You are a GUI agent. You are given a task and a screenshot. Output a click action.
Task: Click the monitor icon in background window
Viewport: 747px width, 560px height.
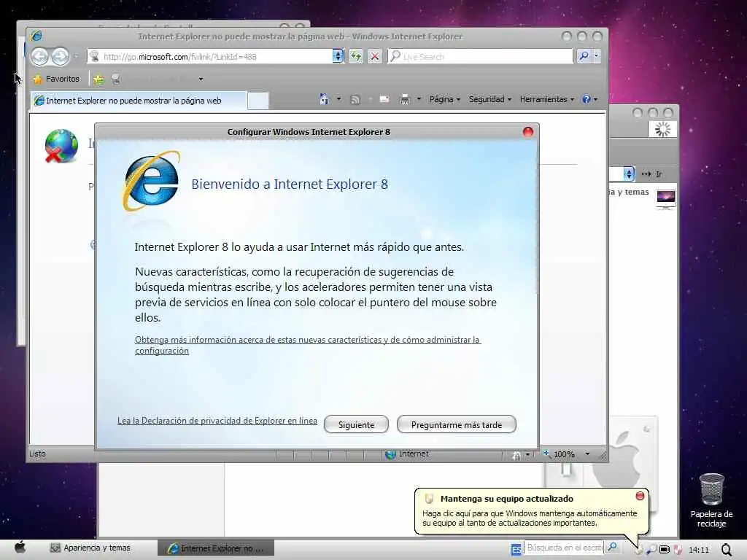pyautogui.click(x=665, y=198)
